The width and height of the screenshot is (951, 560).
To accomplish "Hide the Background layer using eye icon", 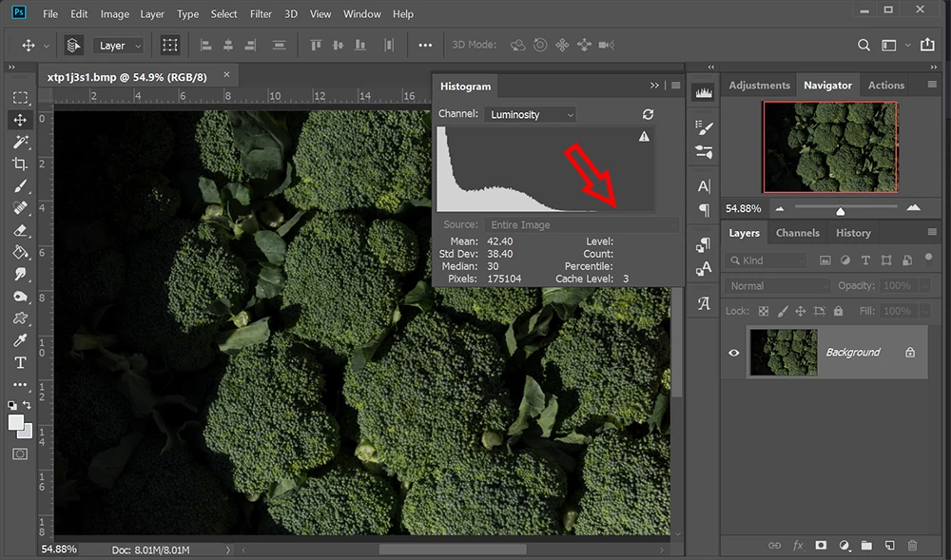I will click(733, 353).
